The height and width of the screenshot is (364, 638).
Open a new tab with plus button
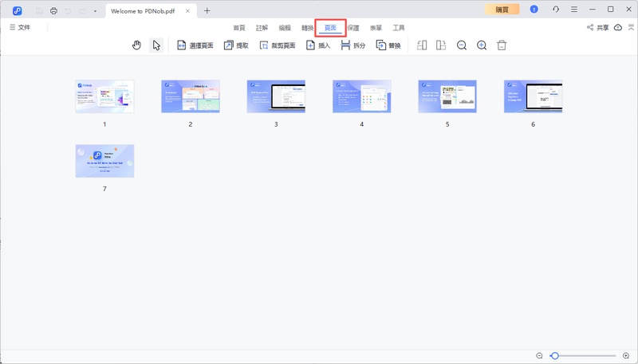coord(207,10)
